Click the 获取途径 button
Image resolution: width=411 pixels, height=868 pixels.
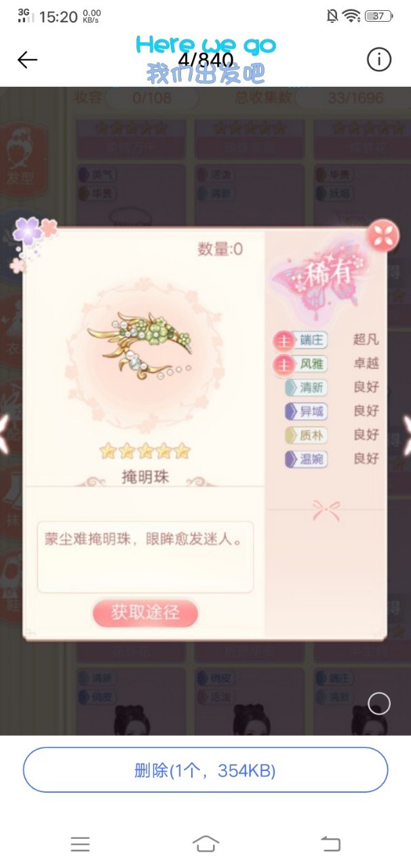tap(145, 613)
